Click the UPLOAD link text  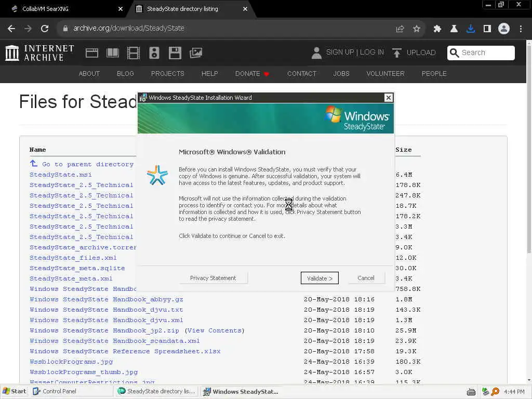(x=421, y=52)
